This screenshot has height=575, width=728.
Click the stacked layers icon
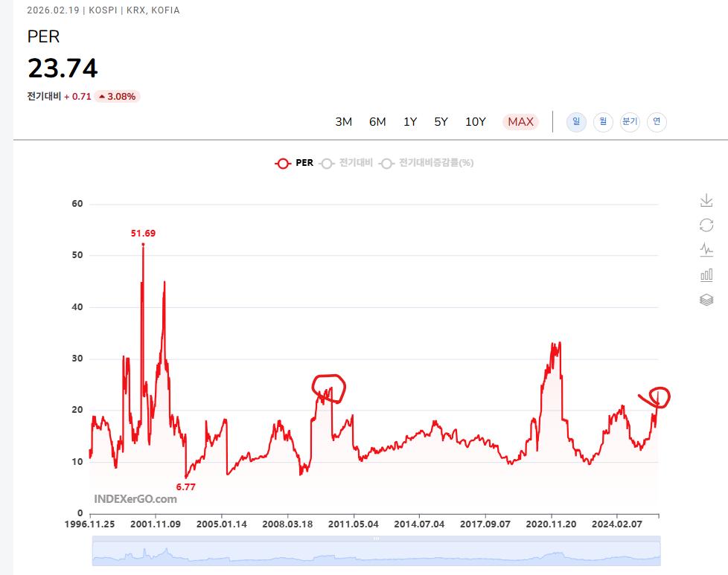(706, 300)
